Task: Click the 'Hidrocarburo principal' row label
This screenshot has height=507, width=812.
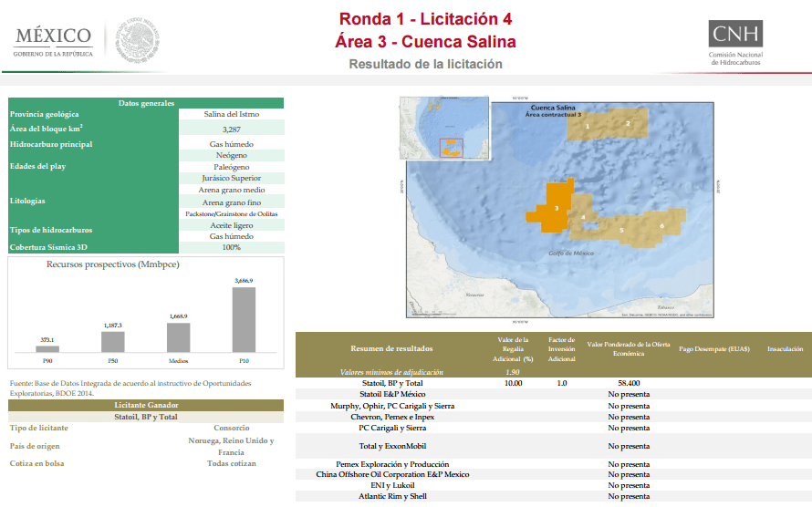Action: pyautogui.click(x=51, y=144)
